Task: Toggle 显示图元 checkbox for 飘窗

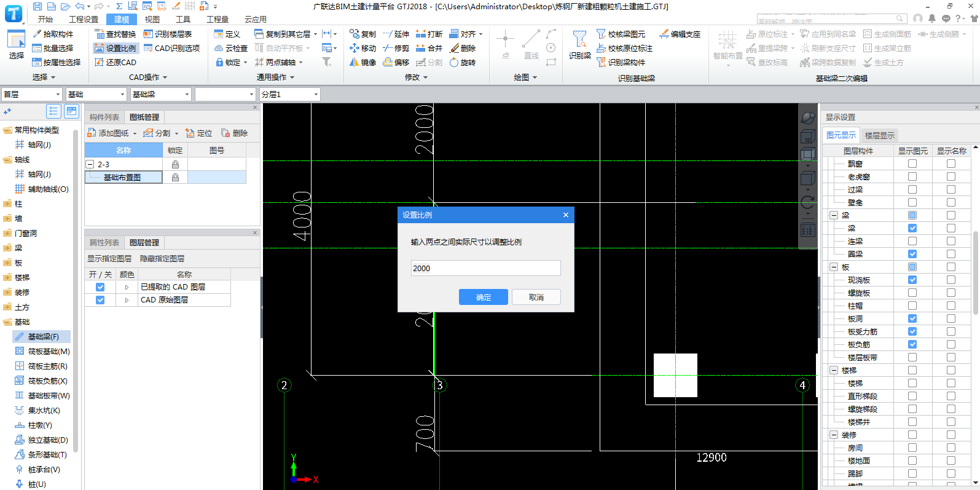Action: [x=912, y=164]
